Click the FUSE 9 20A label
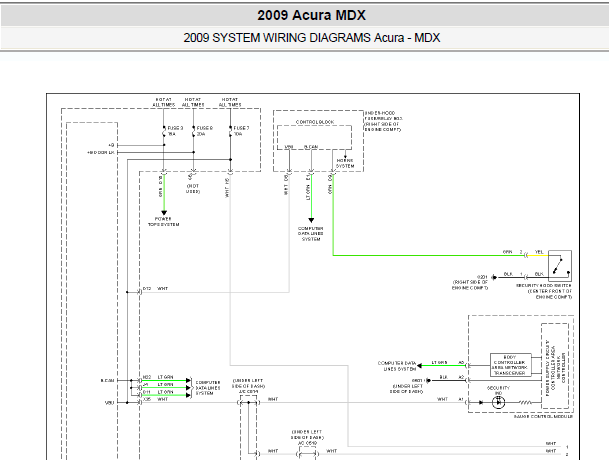Viewport: 609px width, 460px height. click(204, 131)
